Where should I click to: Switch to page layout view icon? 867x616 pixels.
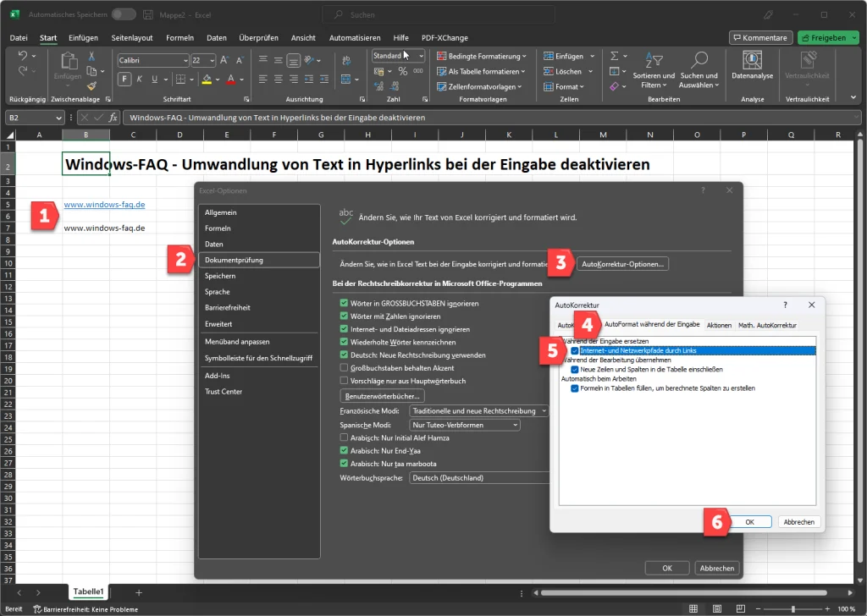[717, 609]
